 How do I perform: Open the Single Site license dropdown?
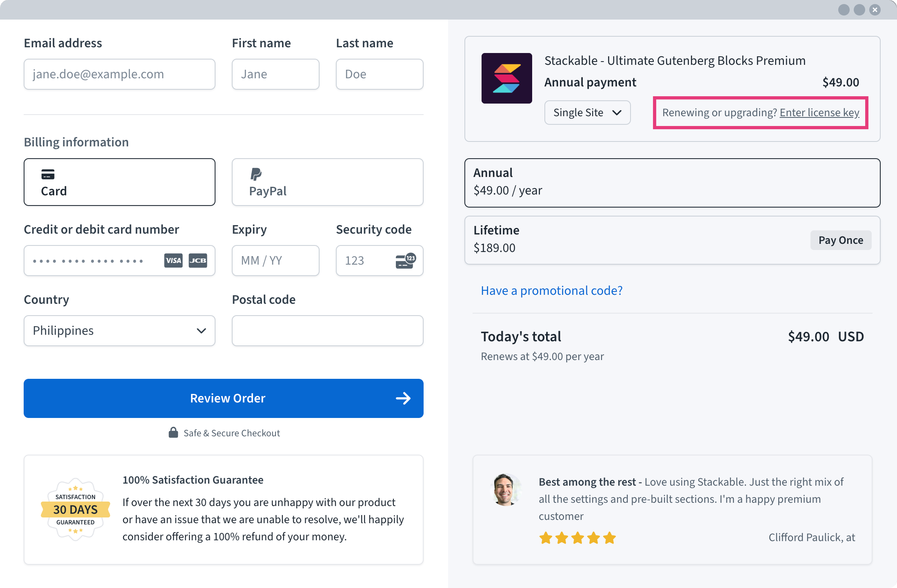point(587,113)
